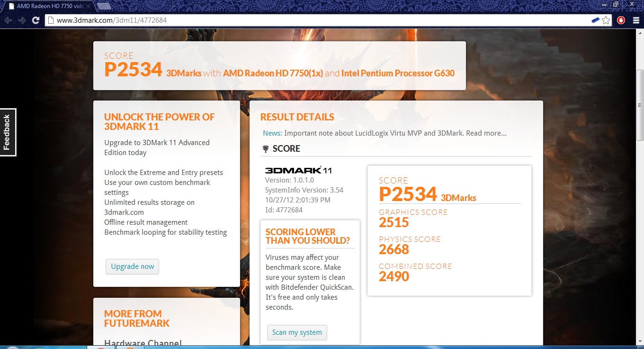Select the AMD Radeon HD 7750 browser tab

click(50, 6)
